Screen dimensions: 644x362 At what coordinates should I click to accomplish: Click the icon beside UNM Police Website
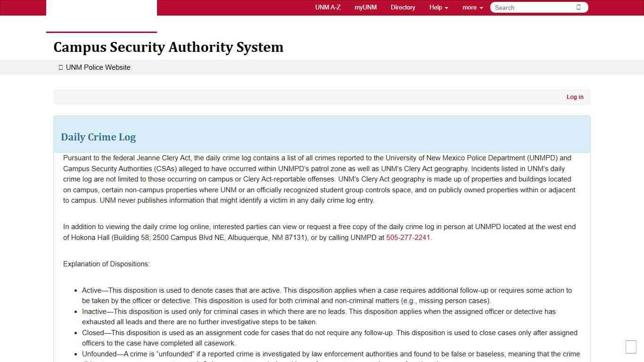point(60,67)
